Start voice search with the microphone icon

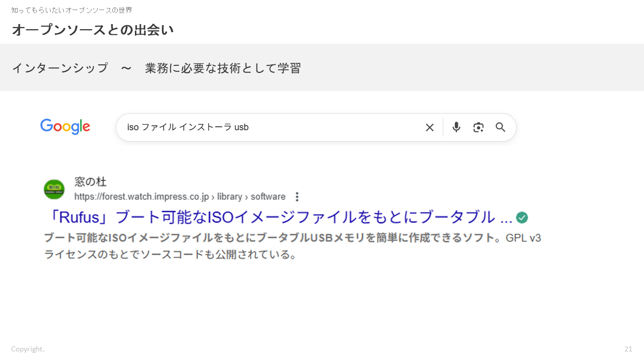[456, 127]
